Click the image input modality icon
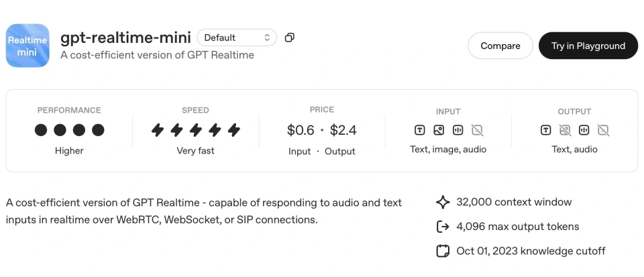The height and width of the screenshot is (277, 644). click(x=439, y=130)
